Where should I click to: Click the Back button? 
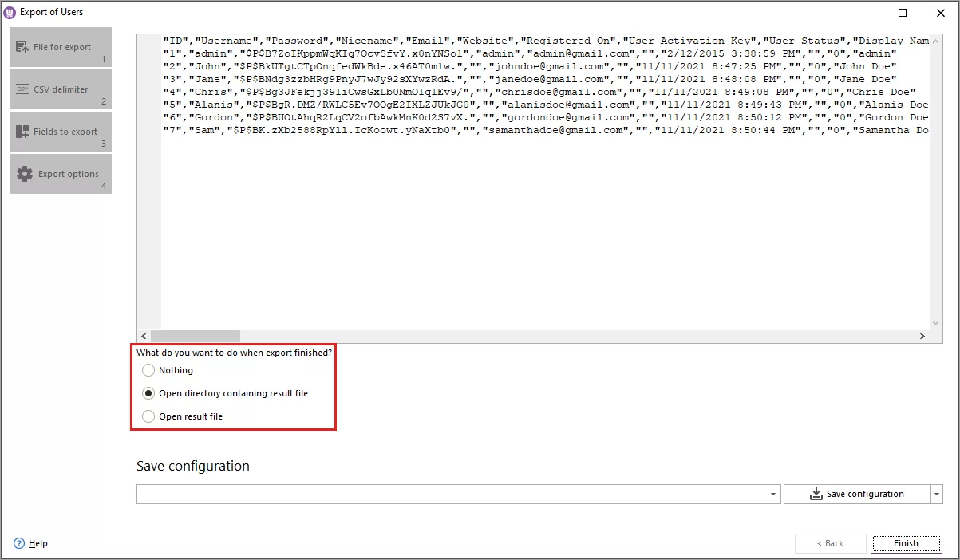point(830,542)
